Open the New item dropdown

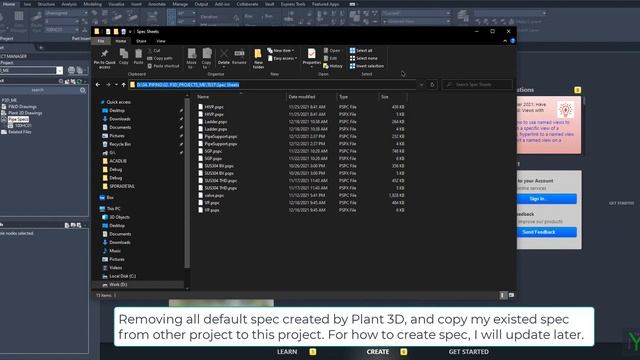[x=281, y=51]
